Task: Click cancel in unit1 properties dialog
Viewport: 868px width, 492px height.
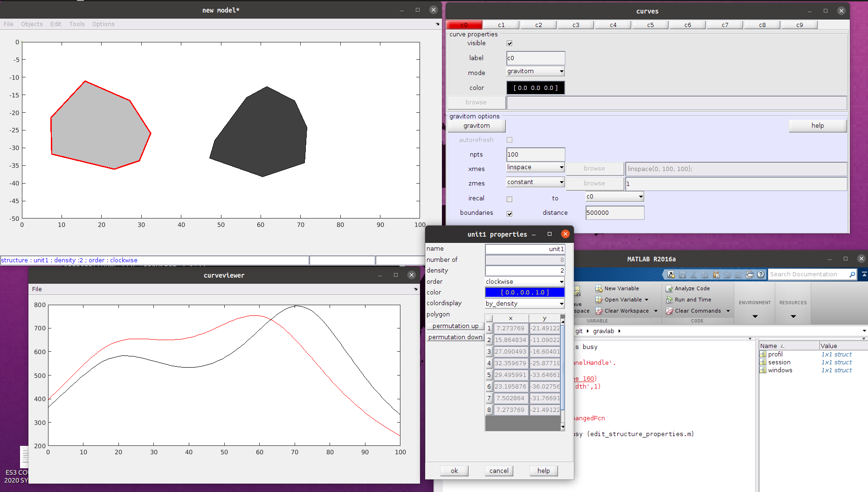Action: [499, 471]
